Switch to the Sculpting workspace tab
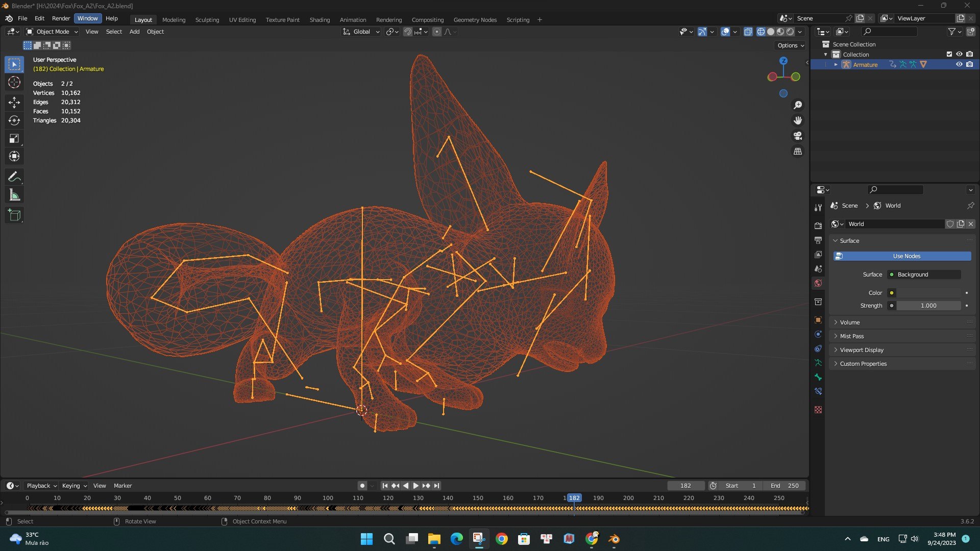This screenshot has height=551, width=980. (x=207, y=20)
